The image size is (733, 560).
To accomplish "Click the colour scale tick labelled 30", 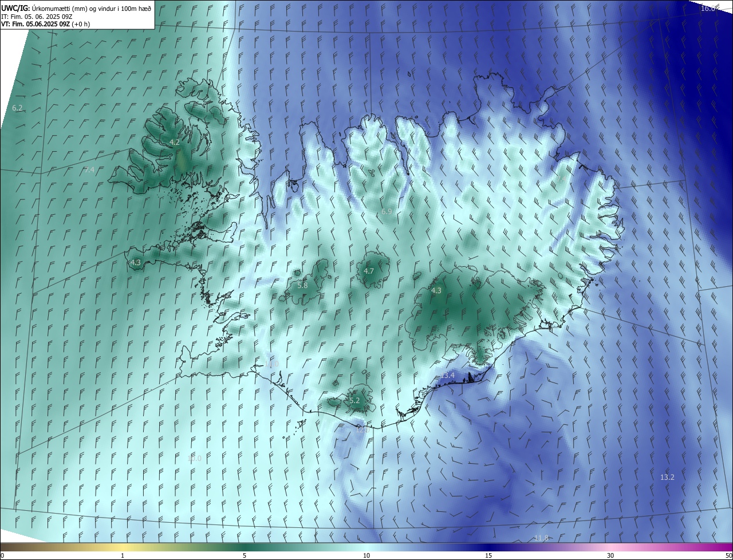I will coord(610,555).
